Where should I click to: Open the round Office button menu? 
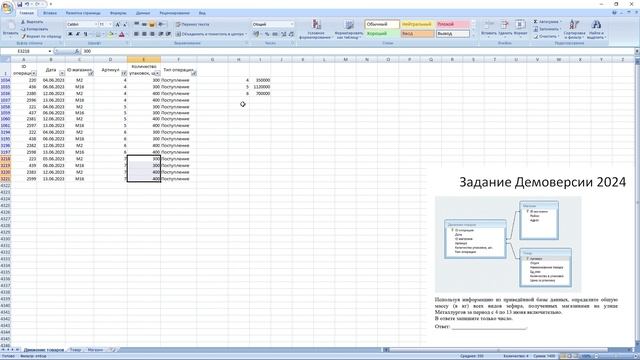click(x=7, y=7)
